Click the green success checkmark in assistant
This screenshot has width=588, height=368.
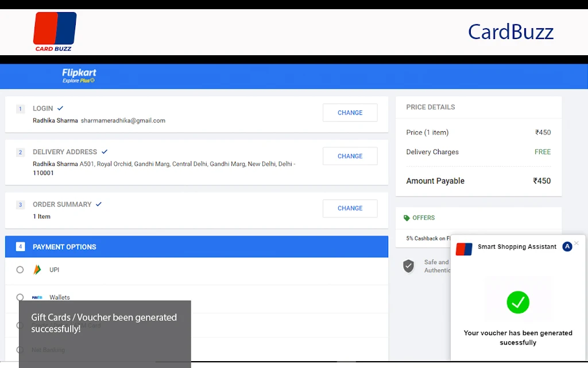pyautogui.click(x=518, y=302)
